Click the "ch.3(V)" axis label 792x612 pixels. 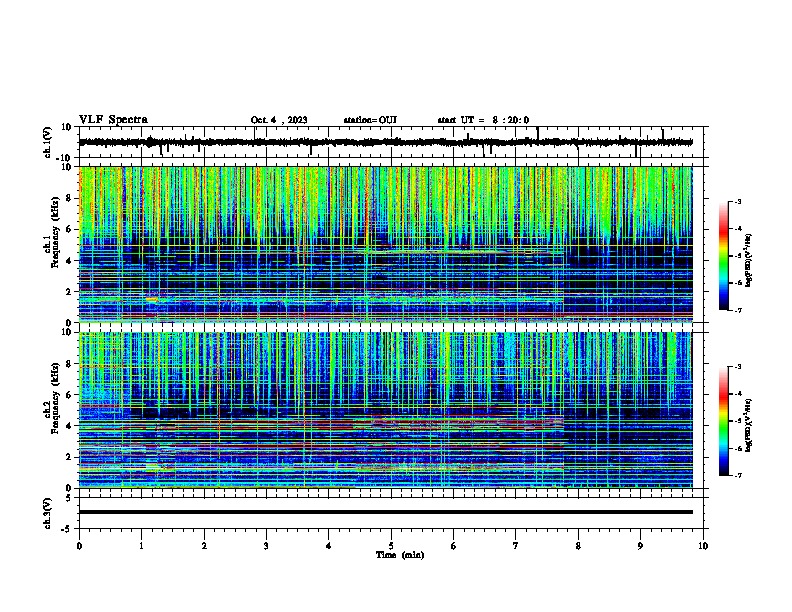coord(48,513)
